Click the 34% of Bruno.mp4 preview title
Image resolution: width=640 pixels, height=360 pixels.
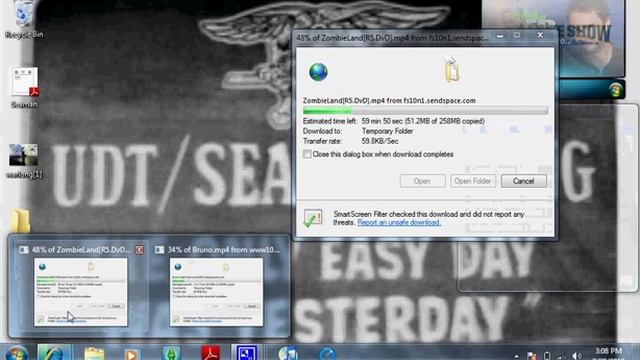(x=224, y=250)
